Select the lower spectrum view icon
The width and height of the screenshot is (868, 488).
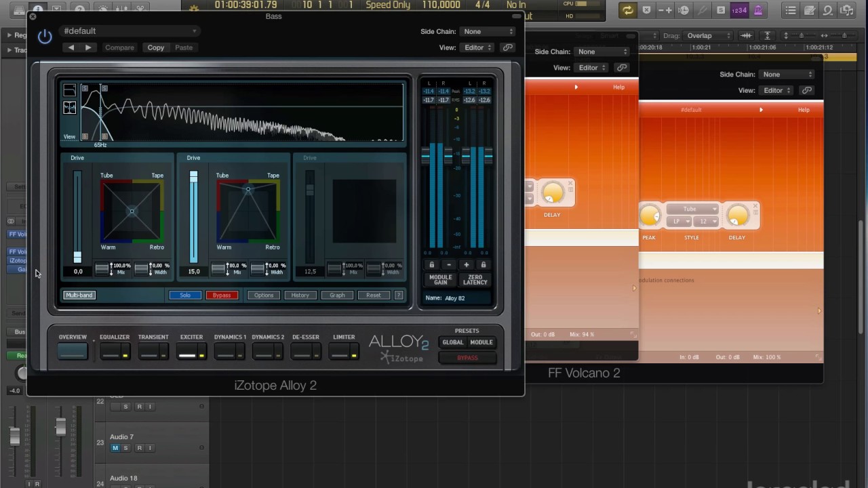[x=69, y=107]
